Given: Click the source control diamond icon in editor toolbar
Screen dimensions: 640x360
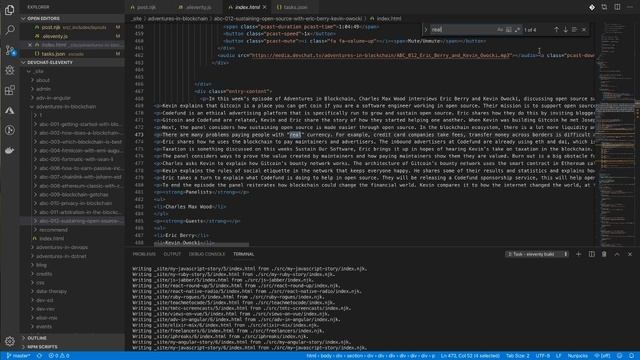Looking at the screenshot, I should point(591,7).
